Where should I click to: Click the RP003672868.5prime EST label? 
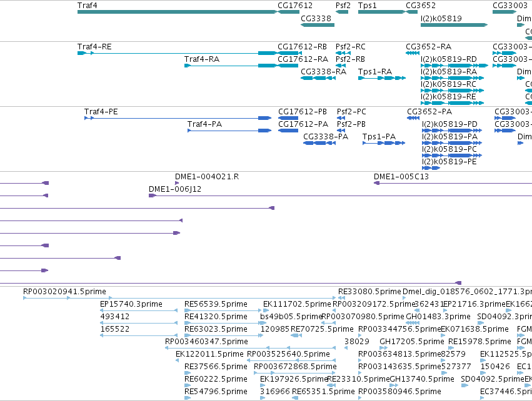(295, 367)
